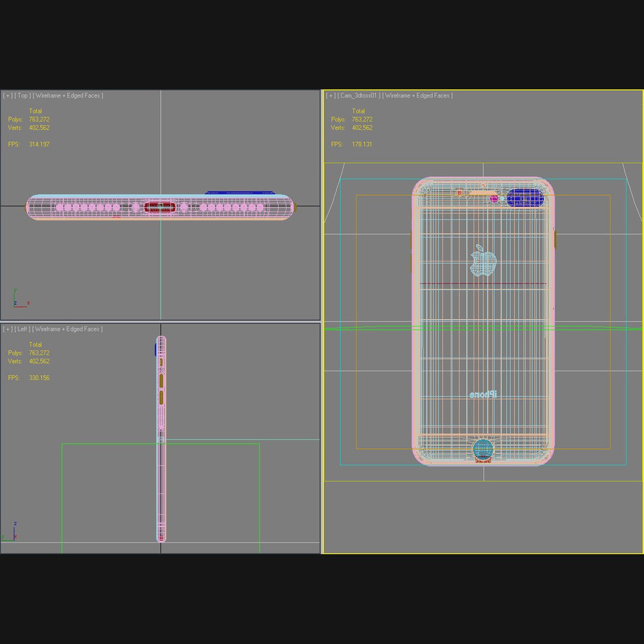
Task: Open Wireframe + Edged Faces menu in Left viewport
Action: click(67, 329)
